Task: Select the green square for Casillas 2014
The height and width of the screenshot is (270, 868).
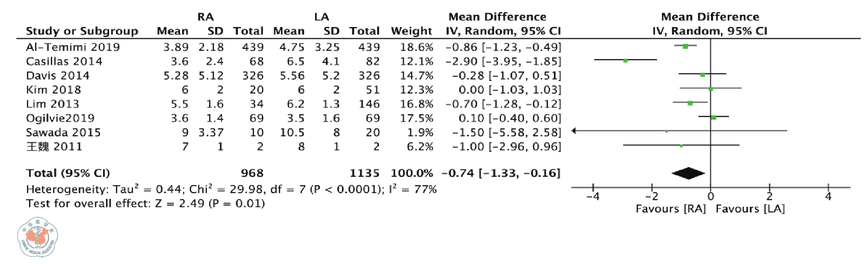Action: coord(625,61)
